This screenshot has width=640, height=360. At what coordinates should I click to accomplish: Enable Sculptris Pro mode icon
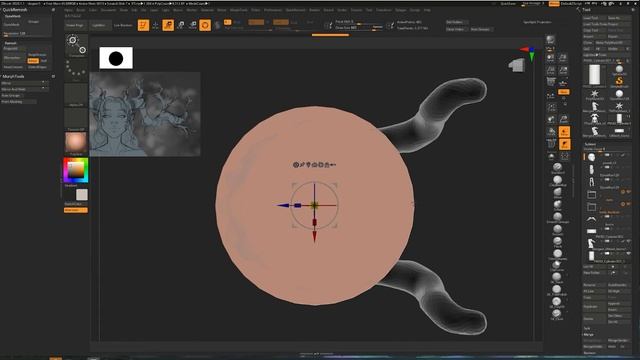pos(218,25)
